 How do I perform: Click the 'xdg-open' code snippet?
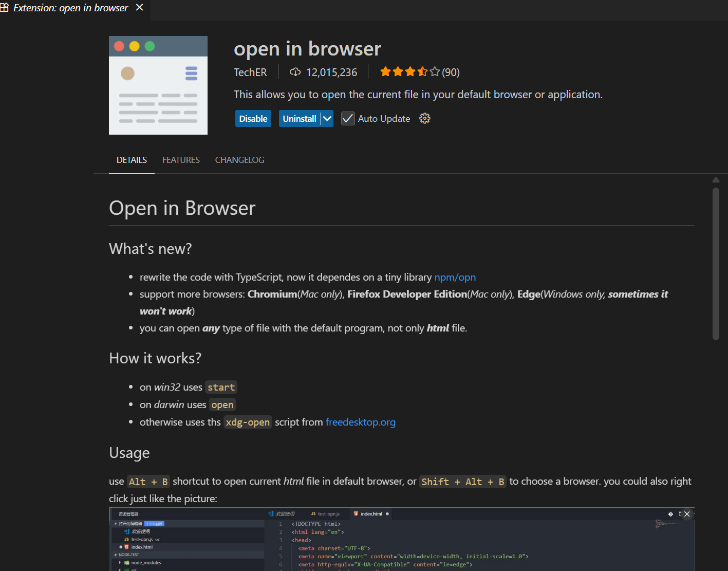tap(248, 422)
